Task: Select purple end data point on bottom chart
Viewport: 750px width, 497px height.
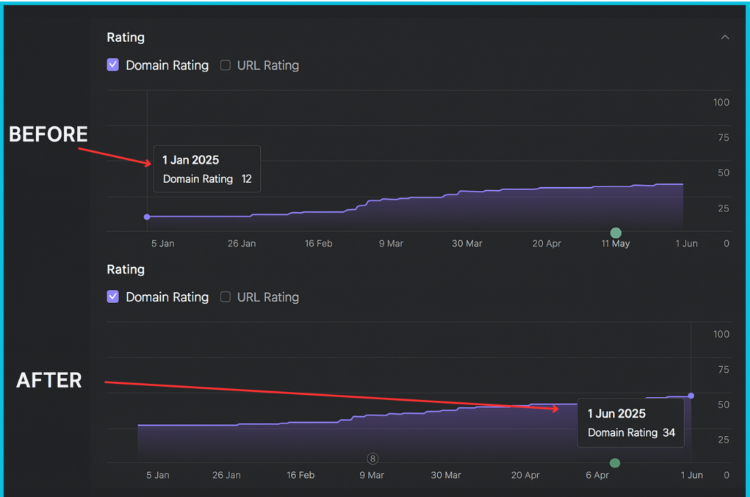Action: tap(691, 396)
